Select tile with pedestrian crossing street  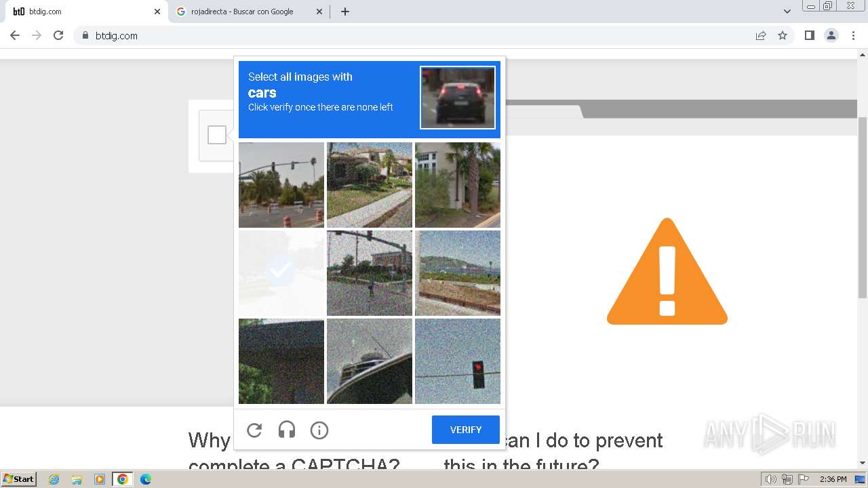click(370, 273)
